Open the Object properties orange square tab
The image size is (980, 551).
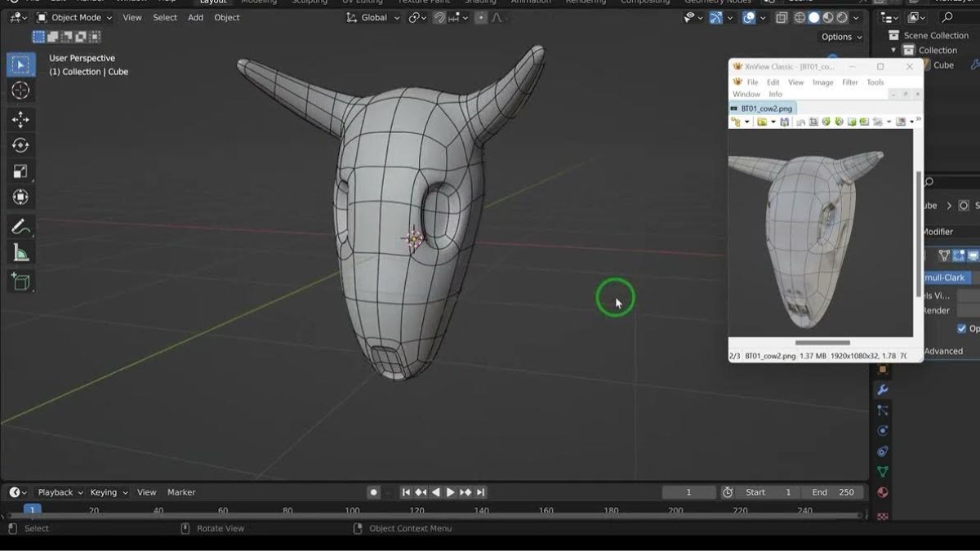pyautogui.click(x=882, y=369)
